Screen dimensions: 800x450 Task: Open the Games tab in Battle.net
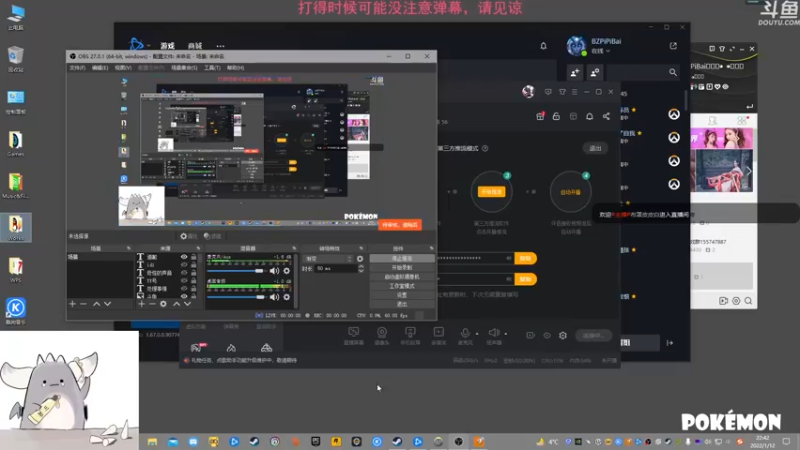click(167, 46)
